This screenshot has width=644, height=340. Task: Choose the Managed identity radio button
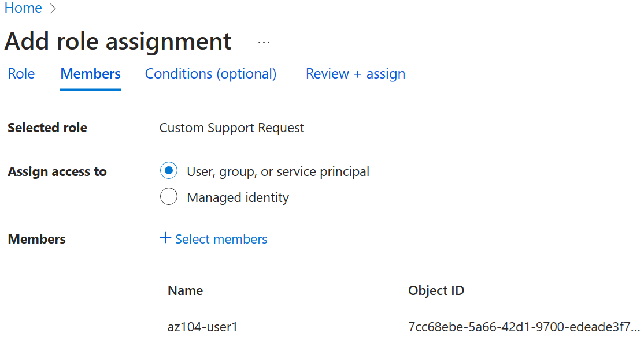pos(168,197)
